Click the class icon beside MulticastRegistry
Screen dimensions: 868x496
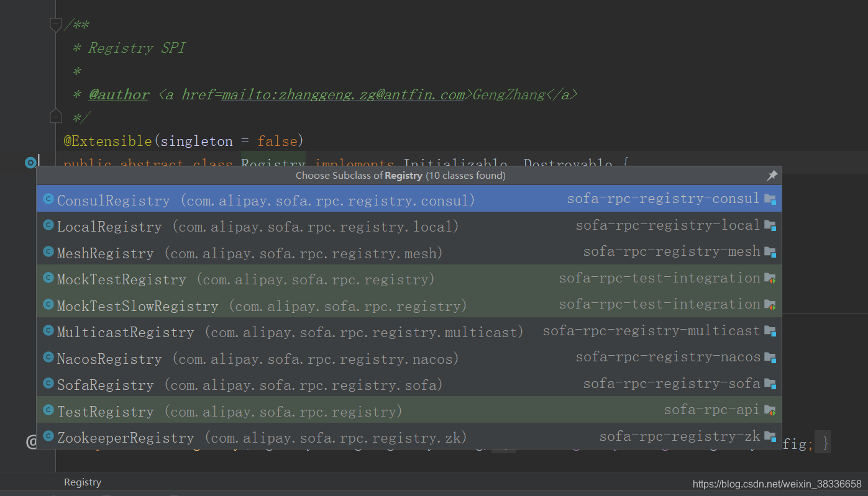click(x=48, y=331)
